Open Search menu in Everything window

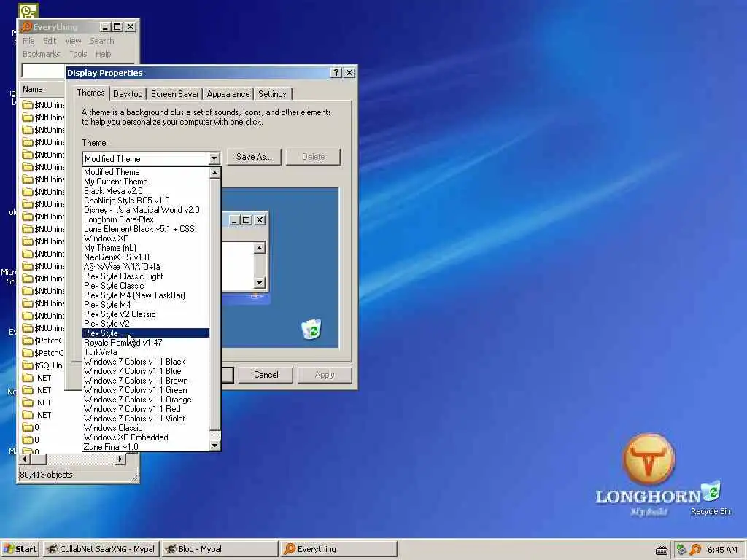point(102,41)
